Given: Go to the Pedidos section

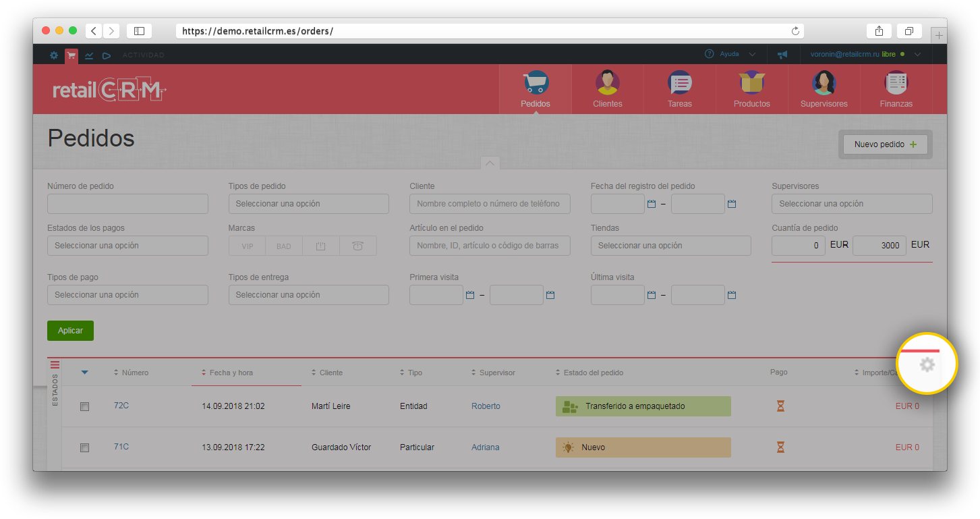Looking at the screenshot, I should [536, 89].
